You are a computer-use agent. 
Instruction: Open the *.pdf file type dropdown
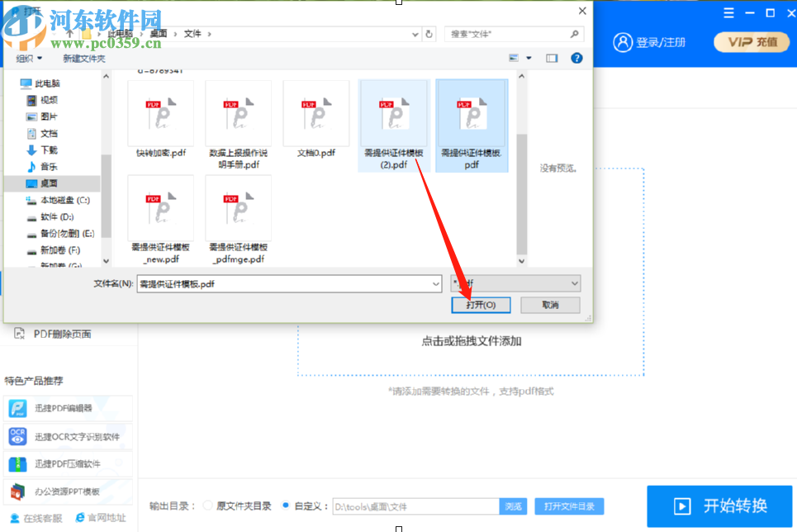pyautogui.click(x=515, y=283)
